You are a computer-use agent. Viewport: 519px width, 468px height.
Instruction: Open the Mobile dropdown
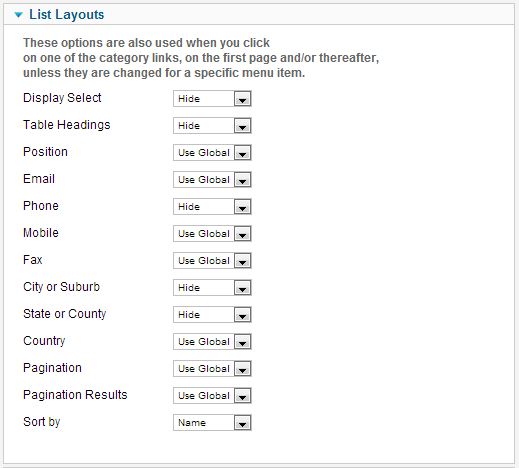click(x=212, y=234)
